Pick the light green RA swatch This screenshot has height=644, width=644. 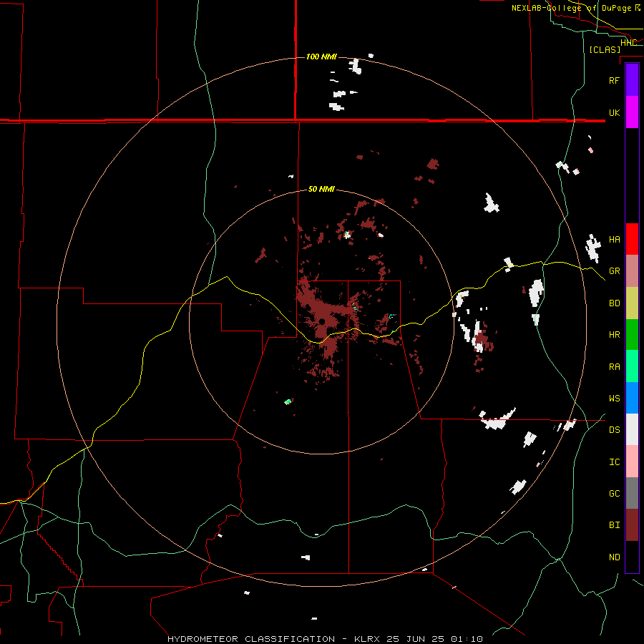pyautogui.click(x=632, y=366)
